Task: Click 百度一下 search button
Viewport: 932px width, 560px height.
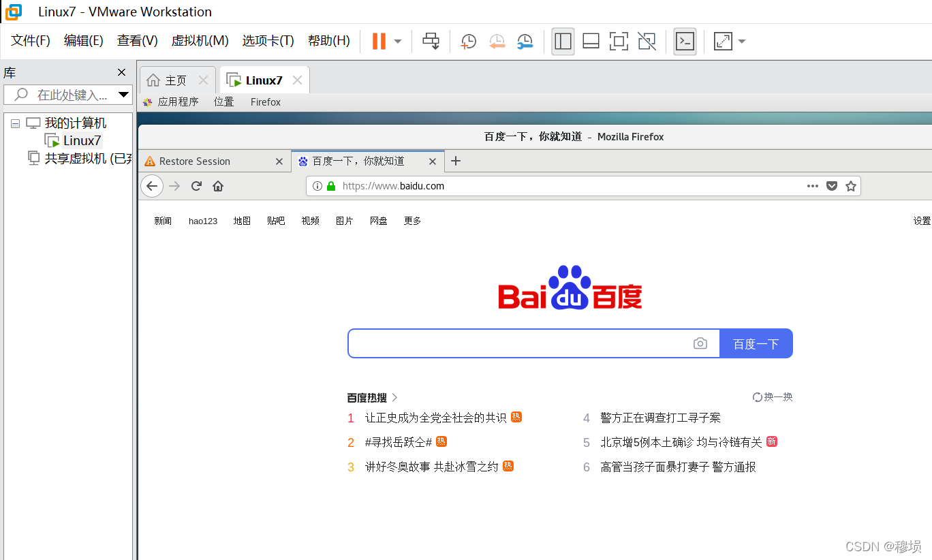Action: click(756, 343)
